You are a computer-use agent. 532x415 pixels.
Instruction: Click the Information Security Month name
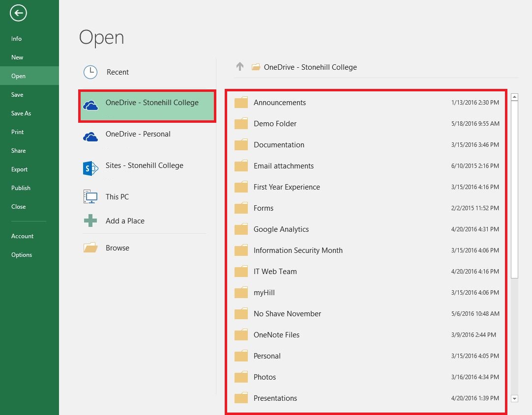tap(298, 250)
